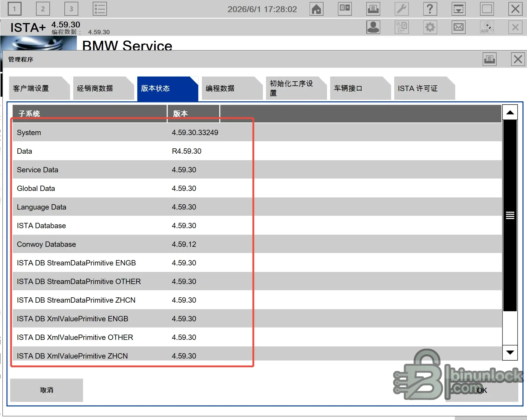Click the 版本 column header
Viewport: 527px width, 420px height.
coord(193,113)
